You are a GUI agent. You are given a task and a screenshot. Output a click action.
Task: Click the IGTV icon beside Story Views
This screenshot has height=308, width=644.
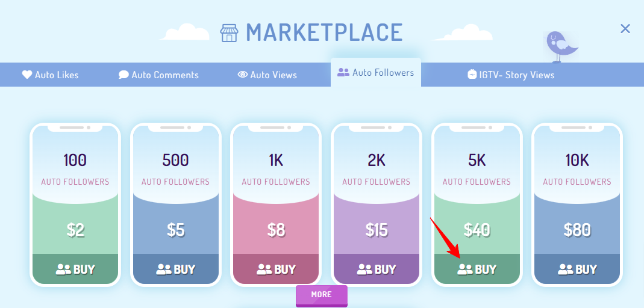[x=472, y=75]
